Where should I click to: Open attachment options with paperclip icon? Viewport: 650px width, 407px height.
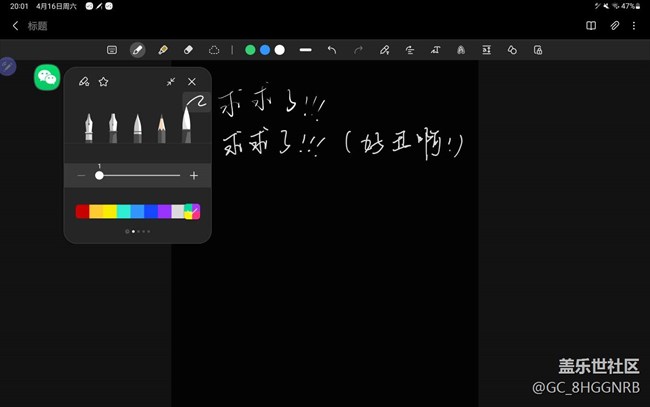pos(614,25)
